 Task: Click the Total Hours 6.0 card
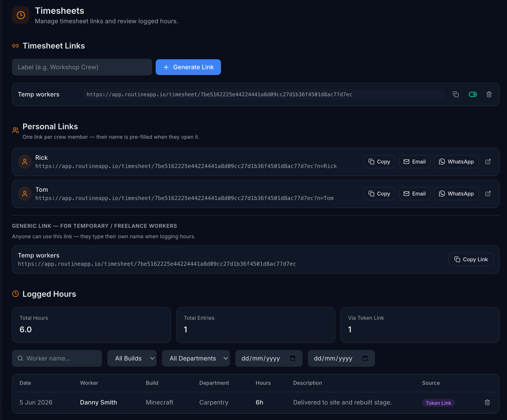coord(91,325)
